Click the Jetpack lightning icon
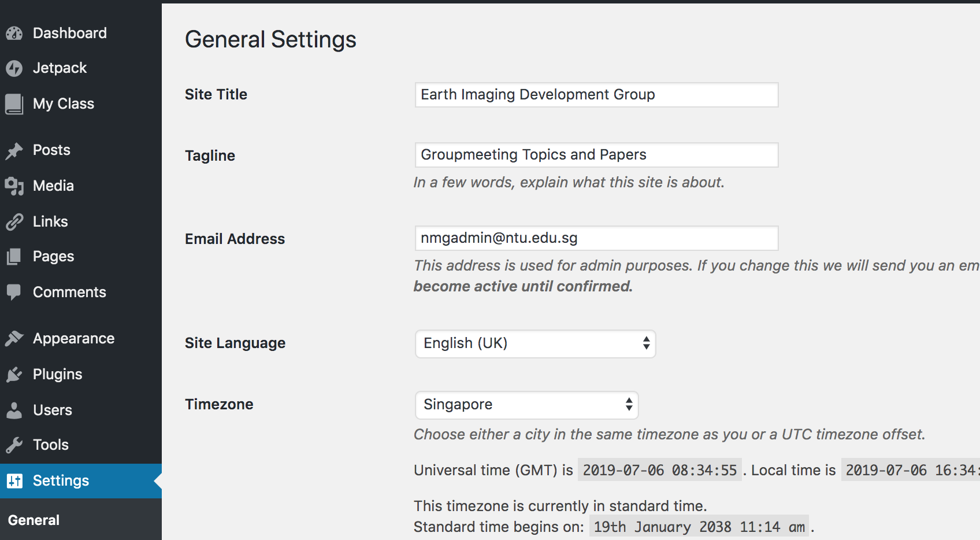 (x=14, y=68)
